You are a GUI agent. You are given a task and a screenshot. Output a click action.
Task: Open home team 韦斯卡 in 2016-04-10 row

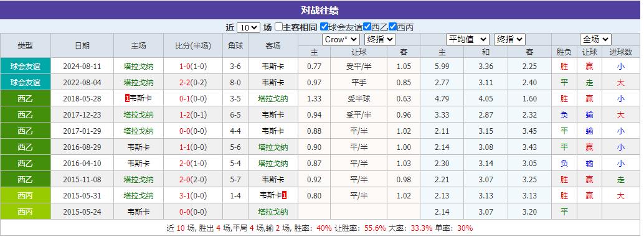tap(138, 163)
